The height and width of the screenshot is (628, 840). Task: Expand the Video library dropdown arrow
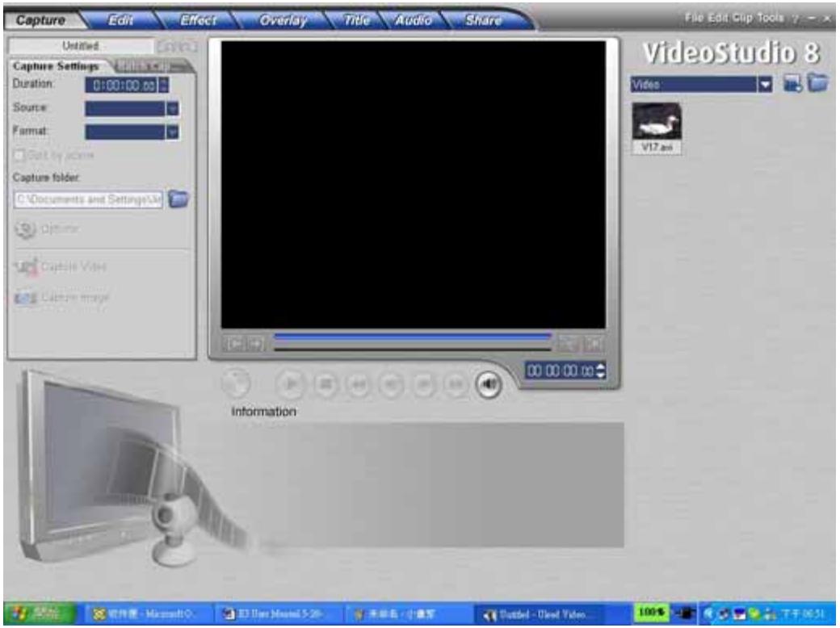(765, 84)
